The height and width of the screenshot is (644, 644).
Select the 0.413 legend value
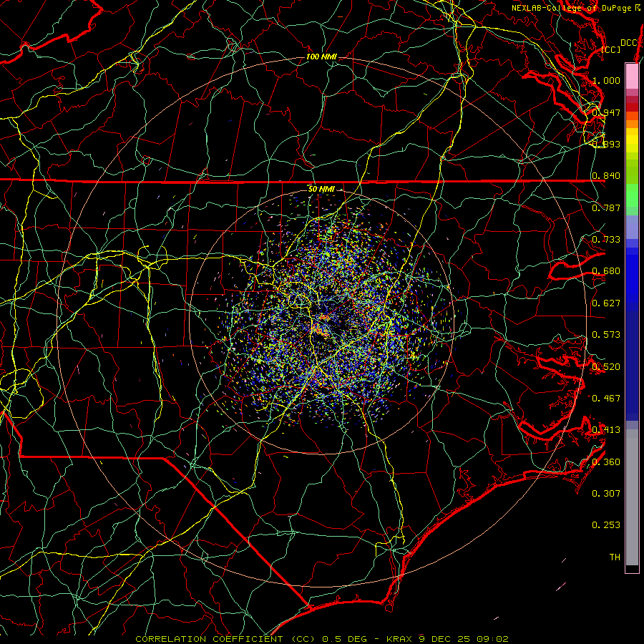click(x=606, y=430)
